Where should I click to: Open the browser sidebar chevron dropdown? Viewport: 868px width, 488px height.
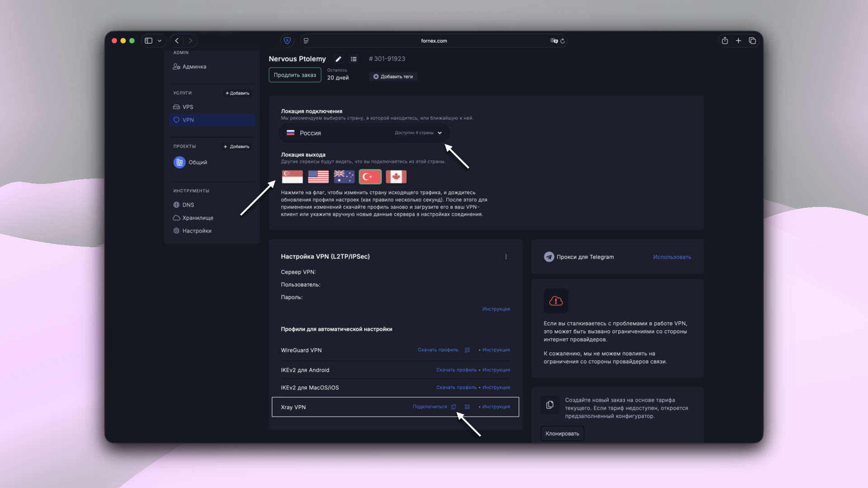pos(159,40)
